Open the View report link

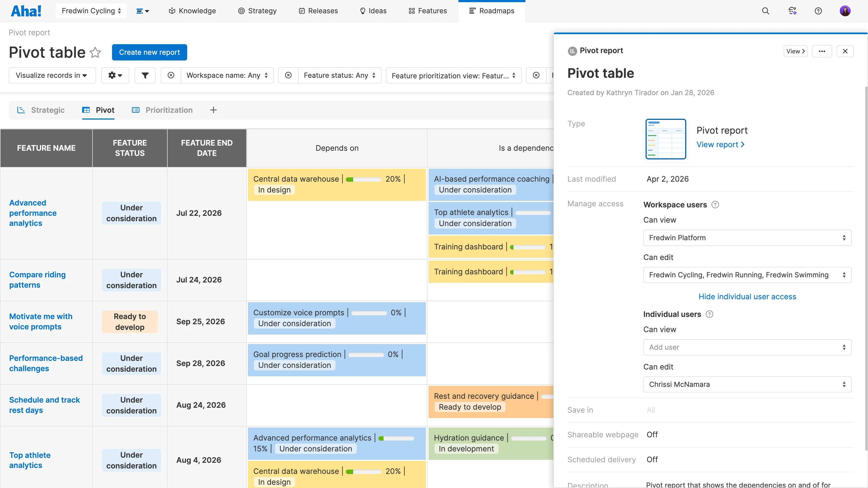pos(720,145)
